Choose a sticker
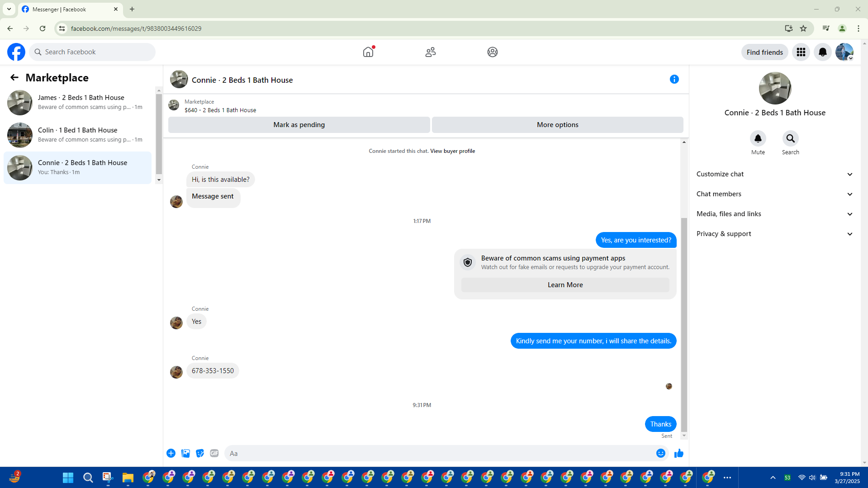Viewport: 868px width, 488px height. pyautogui.click(x=200, y=453)
